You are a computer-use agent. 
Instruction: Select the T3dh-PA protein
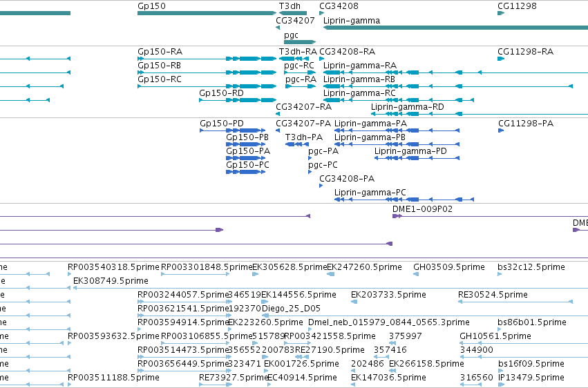coord(297,144)
